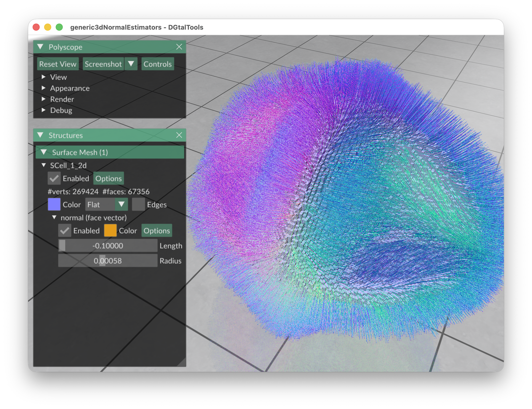Collapse the Polyscope panel header triangle
532x409 pixels.
[x=40, y=47]
